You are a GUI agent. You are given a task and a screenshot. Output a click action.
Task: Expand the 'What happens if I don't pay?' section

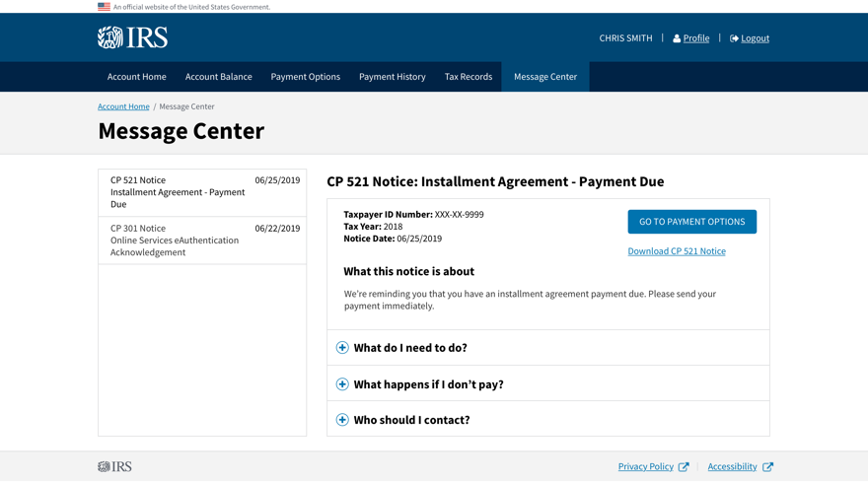click(428, 384)
